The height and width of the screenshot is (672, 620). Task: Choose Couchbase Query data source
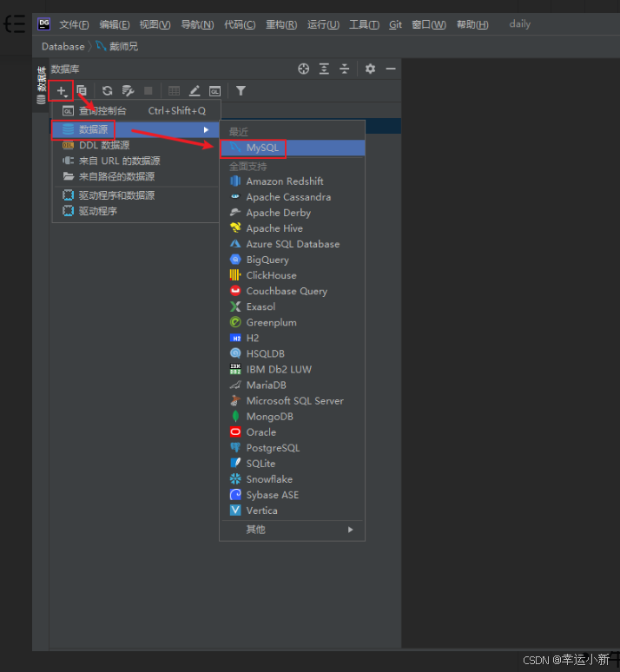293,291
